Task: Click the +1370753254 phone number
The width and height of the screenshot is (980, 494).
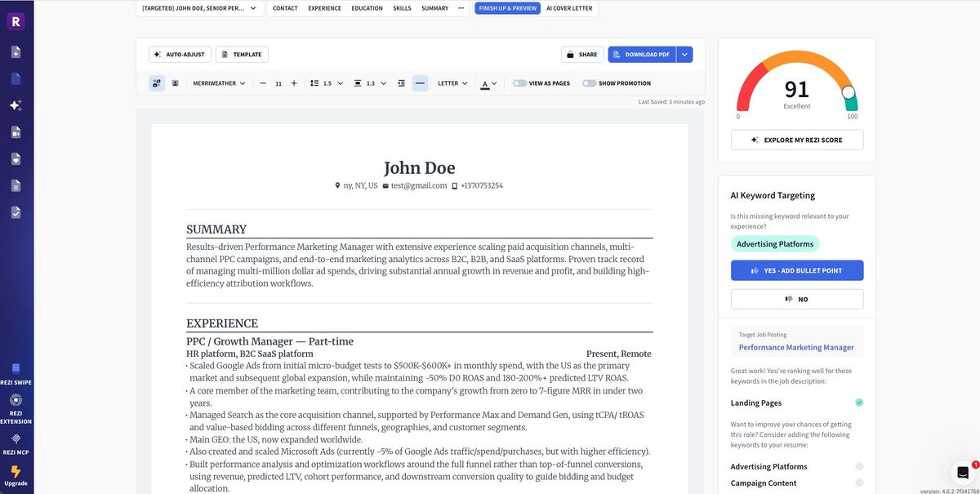Action: tap(482, 185)
